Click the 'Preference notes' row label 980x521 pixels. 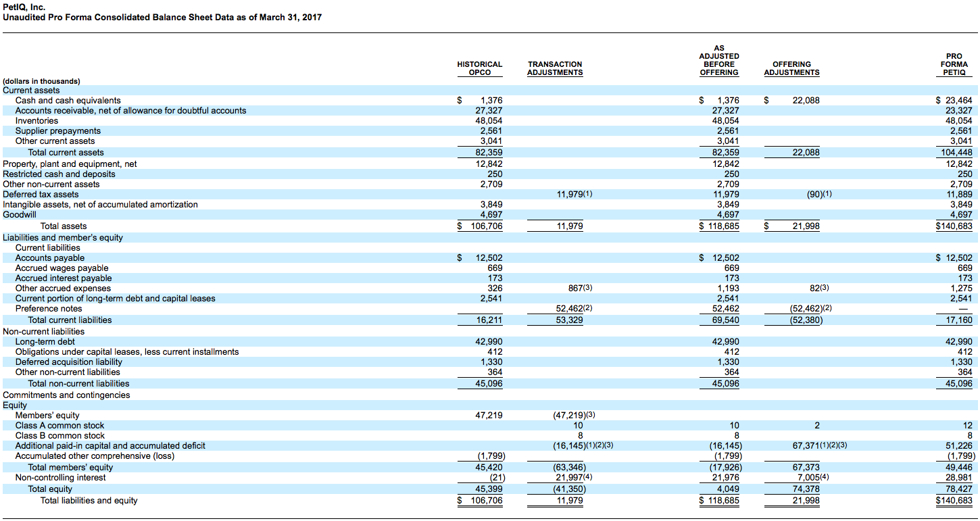pyautogui.click(x=49, y=308)
